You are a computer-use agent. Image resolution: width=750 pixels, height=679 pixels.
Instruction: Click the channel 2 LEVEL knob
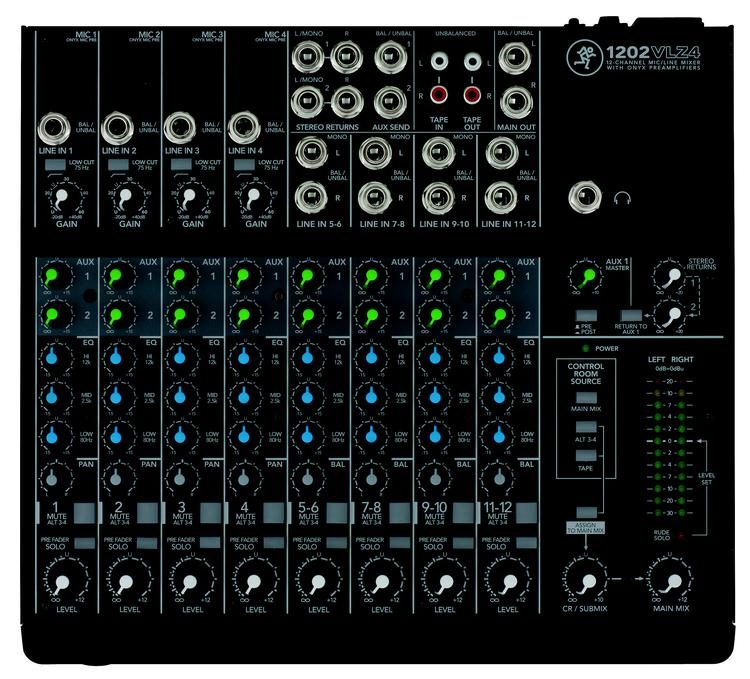coord(125,582)
